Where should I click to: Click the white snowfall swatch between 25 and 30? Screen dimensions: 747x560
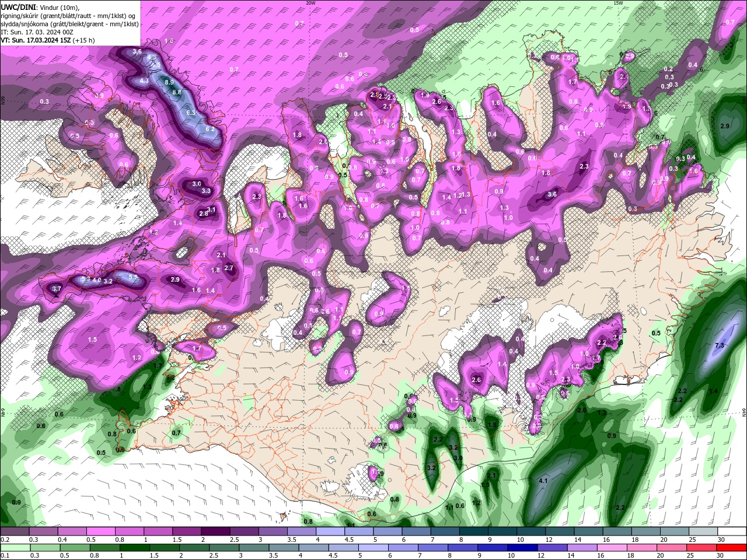tap(703, 531)
